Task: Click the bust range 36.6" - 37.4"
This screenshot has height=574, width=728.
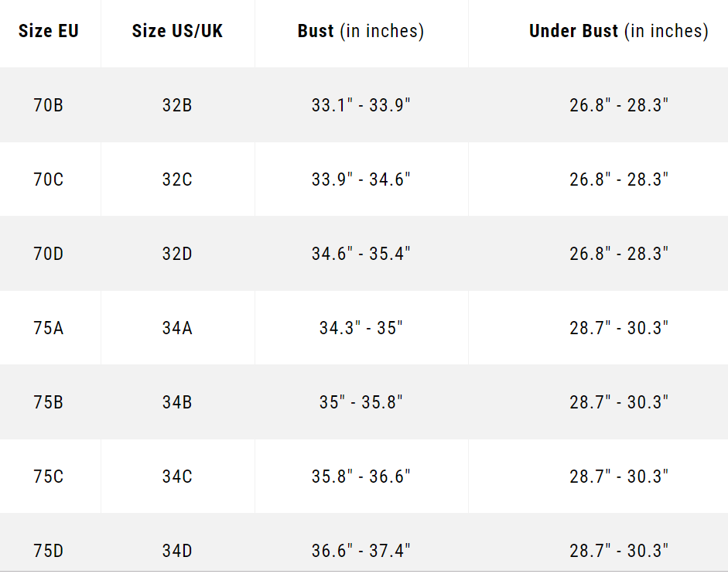Action: 361,551
